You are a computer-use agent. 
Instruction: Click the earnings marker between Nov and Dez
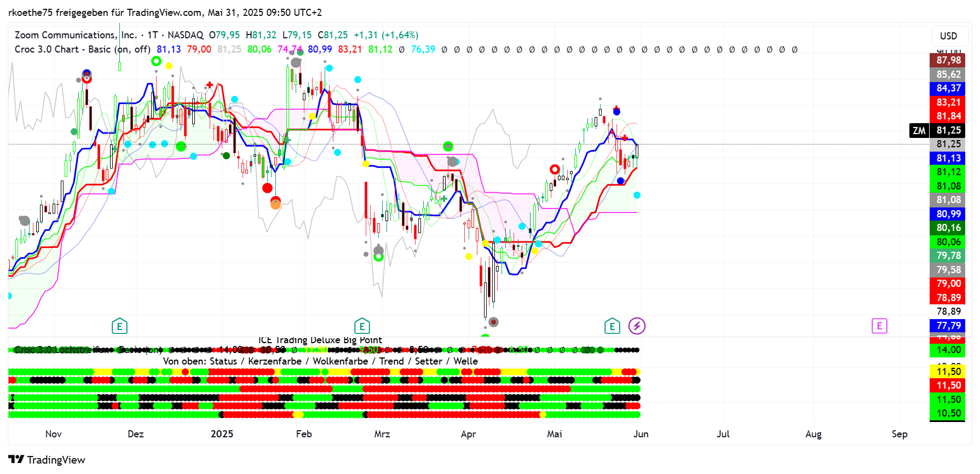[119, 327]
